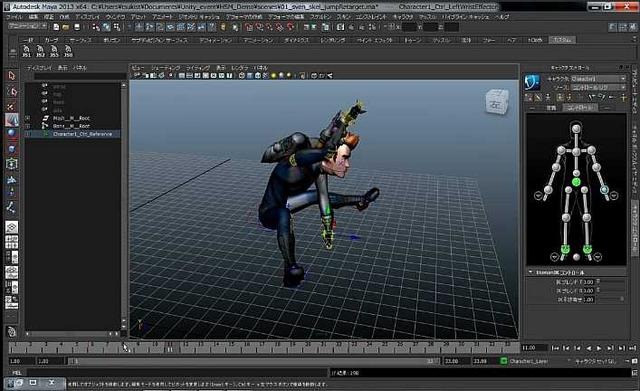
Task: Toggle the Attribute Editor display button
Action: tap(612, 27)
